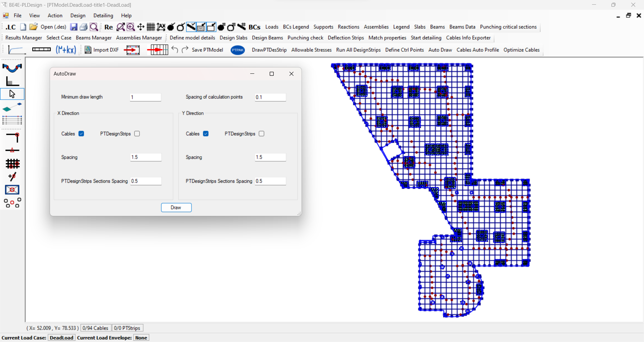Click the Draw button
644x342 pixels.
176,208
